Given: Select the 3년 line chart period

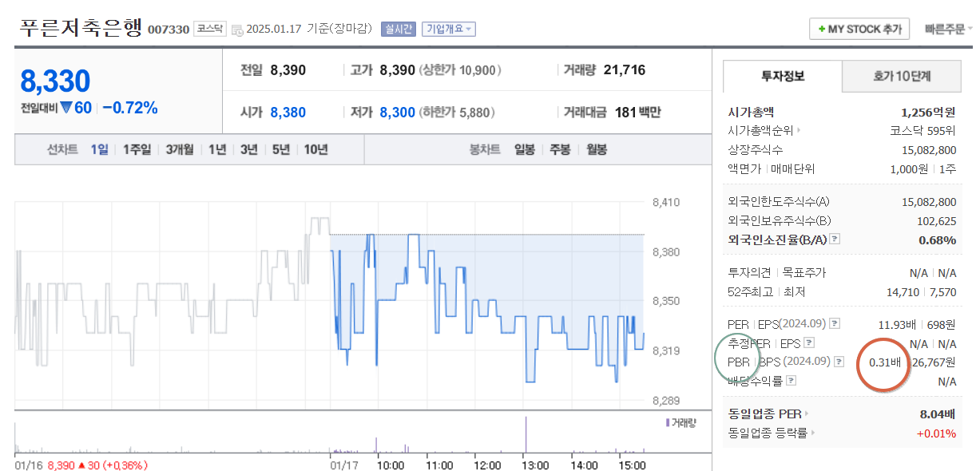Looking at the screenshot, I should pos(249,149).
